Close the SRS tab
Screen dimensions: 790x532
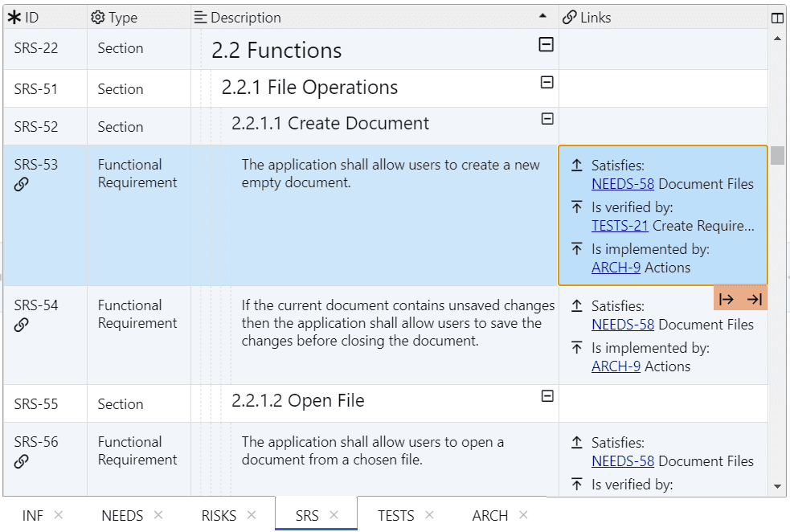pos(334,515)
